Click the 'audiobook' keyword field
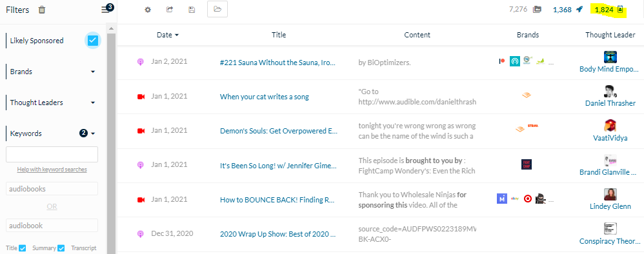The image size is (644, 254). click(x=52, y=225)
